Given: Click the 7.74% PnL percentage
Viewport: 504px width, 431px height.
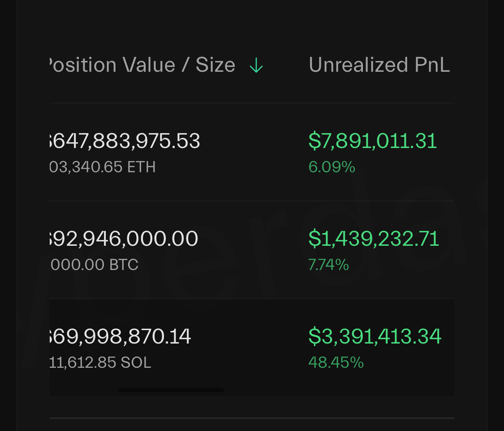Looking at the screenshot, I should (328, 265).
